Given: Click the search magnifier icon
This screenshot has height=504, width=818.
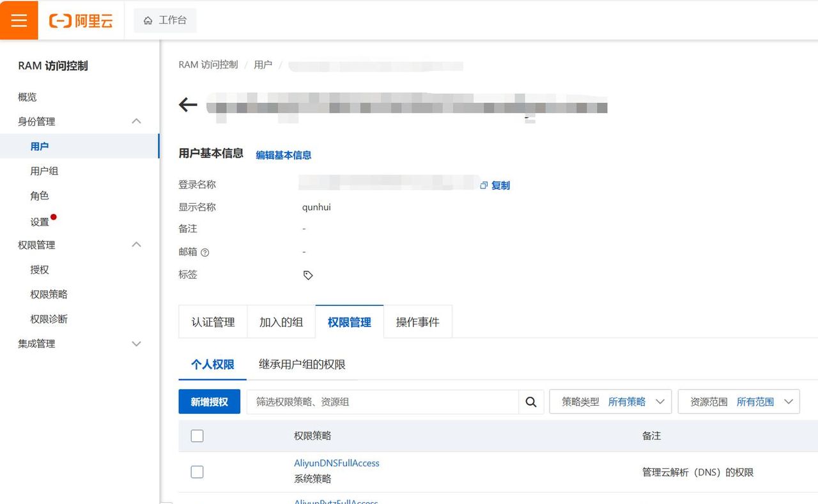Looking at the screenshot, I should 530,402.
